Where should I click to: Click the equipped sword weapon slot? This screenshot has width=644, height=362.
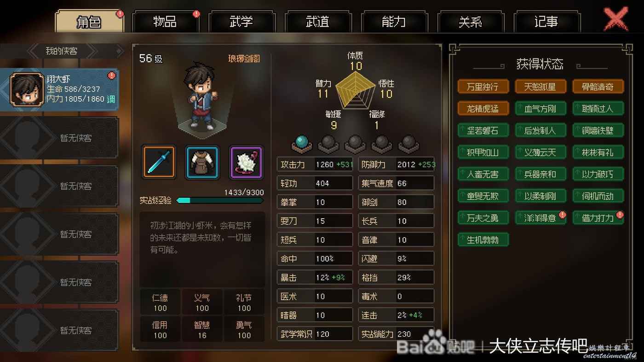(159, 162)
